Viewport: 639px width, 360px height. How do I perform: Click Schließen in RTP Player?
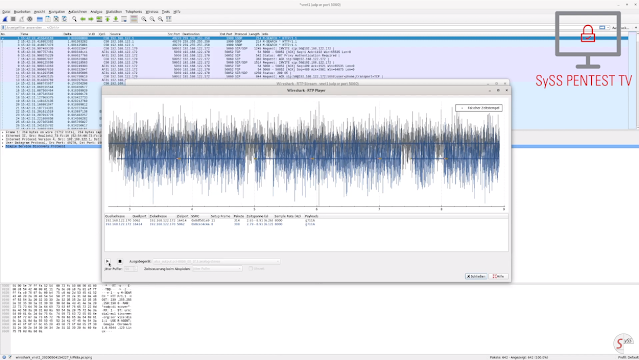point(476,276)
